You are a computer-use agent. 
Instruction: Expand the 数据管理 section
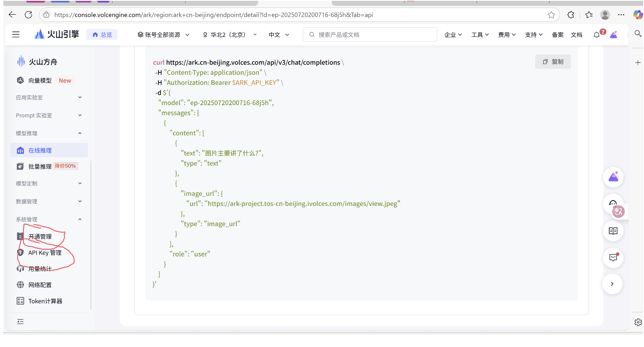[x=49, y=202]
